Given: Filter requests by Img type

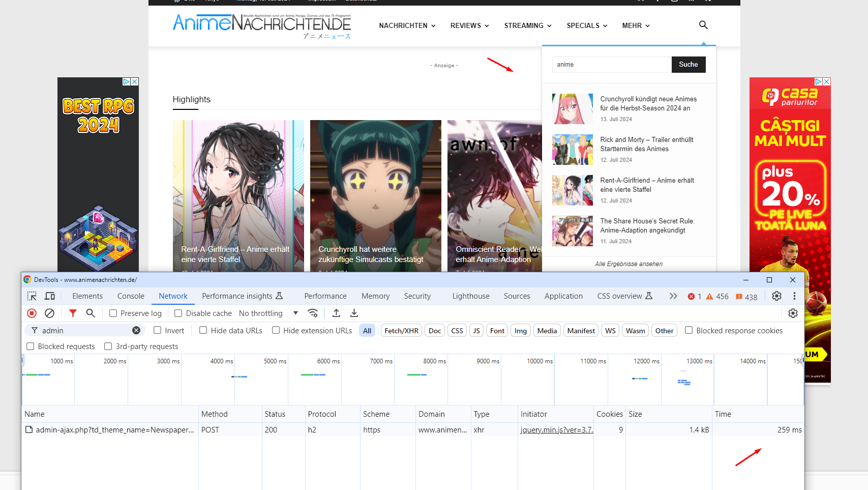Looking at the screenshot, I should pos(521,331).
